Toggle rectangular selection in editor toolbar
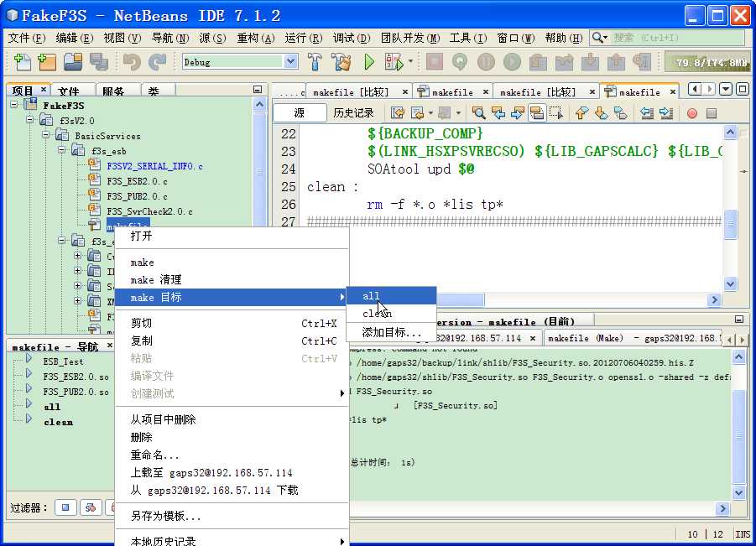This screenshot has height=546, width=756. coord(556,113)
